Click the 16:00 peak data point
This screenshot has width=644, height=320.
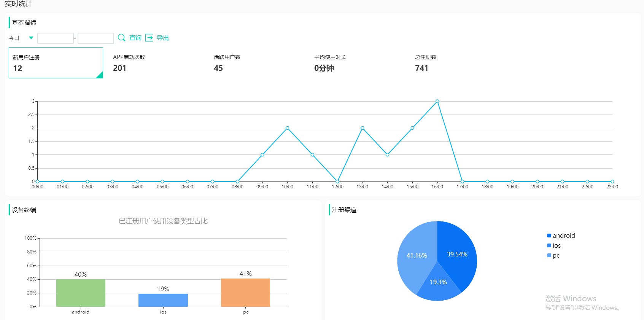pyautogui.click(x=437, y=101)
